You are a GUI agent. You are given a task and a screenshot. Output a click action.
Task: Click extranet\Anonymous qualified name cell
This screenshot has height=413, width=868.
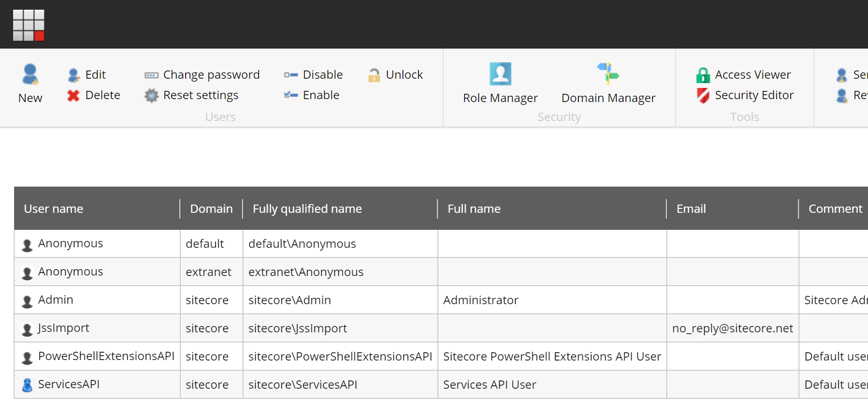(x=340, y=272)
